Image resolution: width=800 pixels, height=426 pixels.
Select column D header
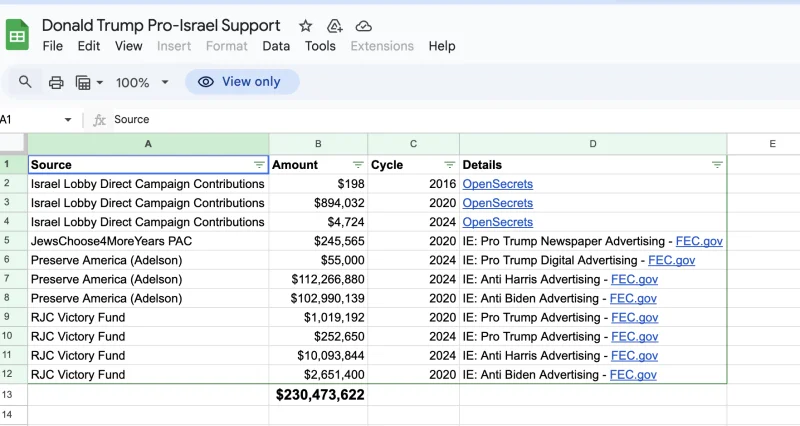click(593, 144)
